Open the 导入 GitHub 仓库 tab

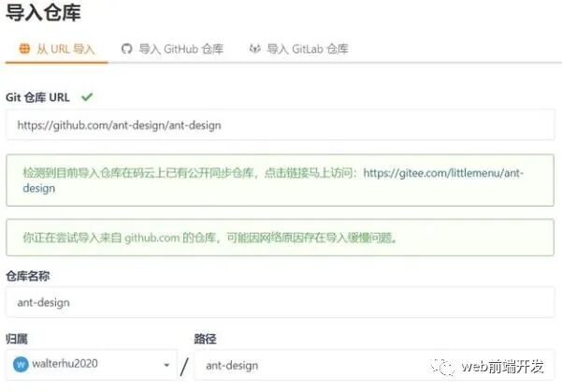coord(172,50)
